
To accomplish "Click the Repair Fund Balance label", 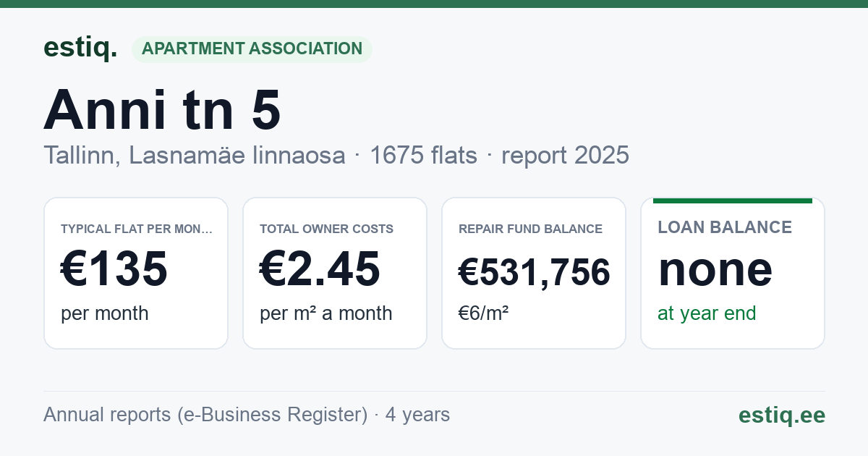I will click(530, 229).
